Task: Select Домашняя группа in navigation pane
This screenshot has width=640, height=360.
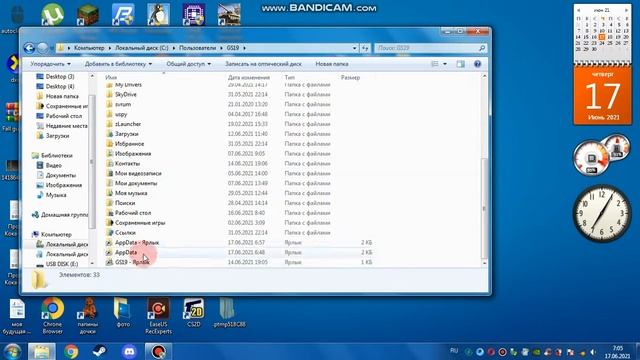Action: pos(60,215)
